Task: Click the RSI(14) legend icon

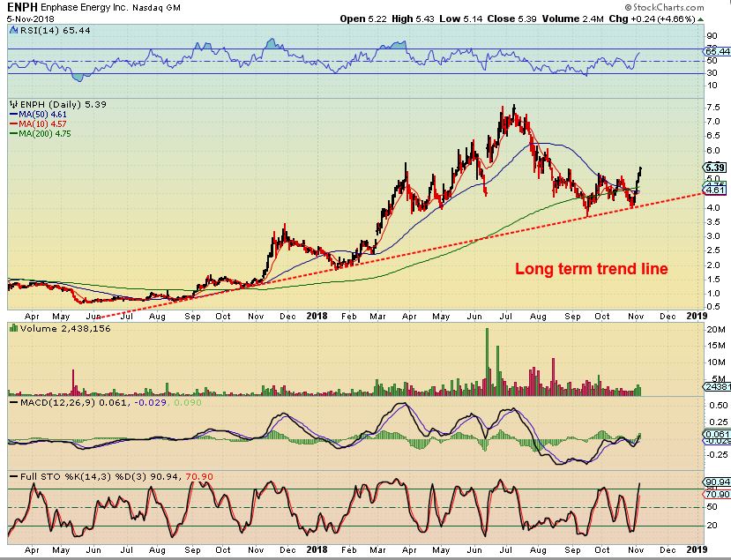Action: click(13, 30)
